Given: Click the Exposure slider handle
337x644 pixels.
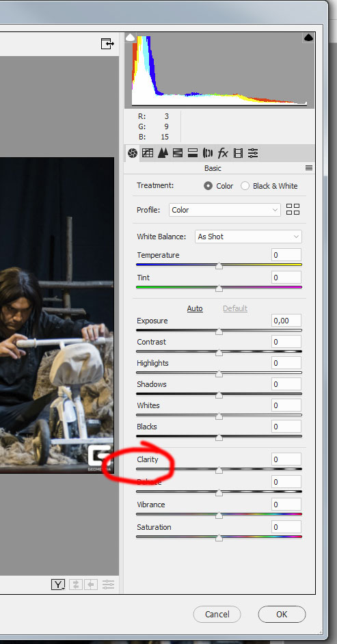Looking at the screenshot, I should coord(219,331).
